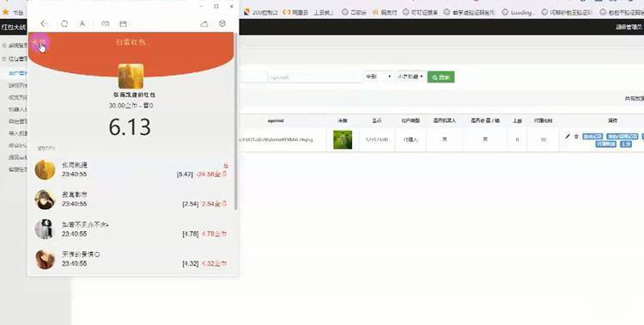Click the calendar-style icon in the popup toolbar
The height and width of the screenshot is (325, 644).
123,24
